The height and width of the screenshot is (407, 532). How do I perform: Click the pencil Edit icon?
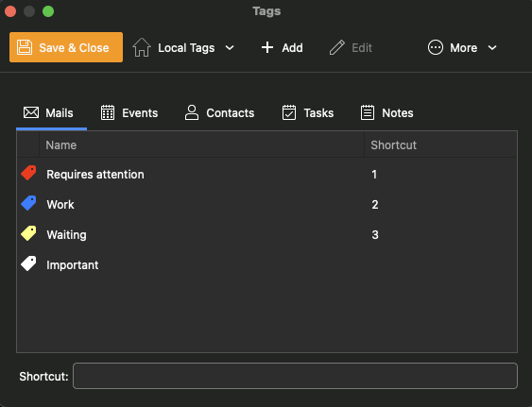337,47
